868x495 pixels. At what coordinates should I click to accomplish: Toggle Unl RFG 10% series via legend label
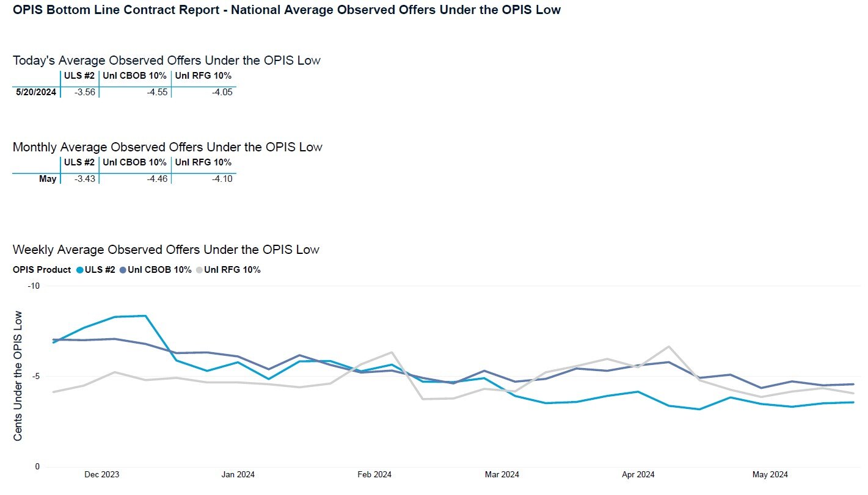232,270
